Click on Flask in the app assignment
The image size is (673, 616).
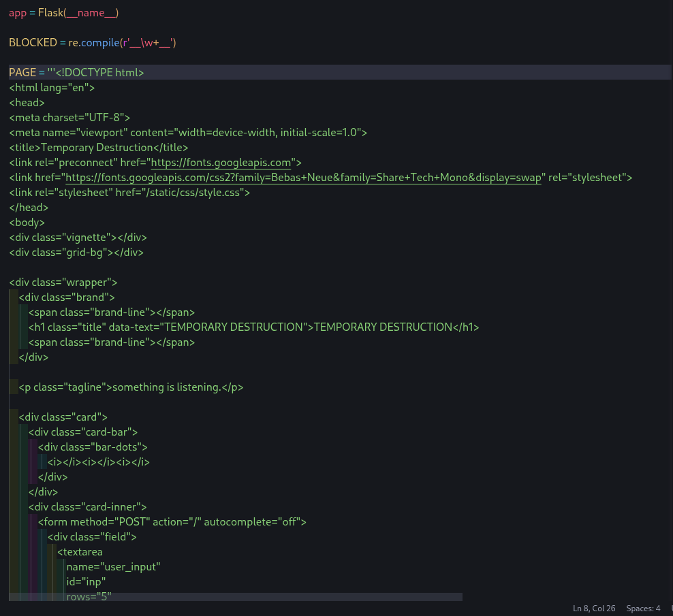[x=50, y=13]
